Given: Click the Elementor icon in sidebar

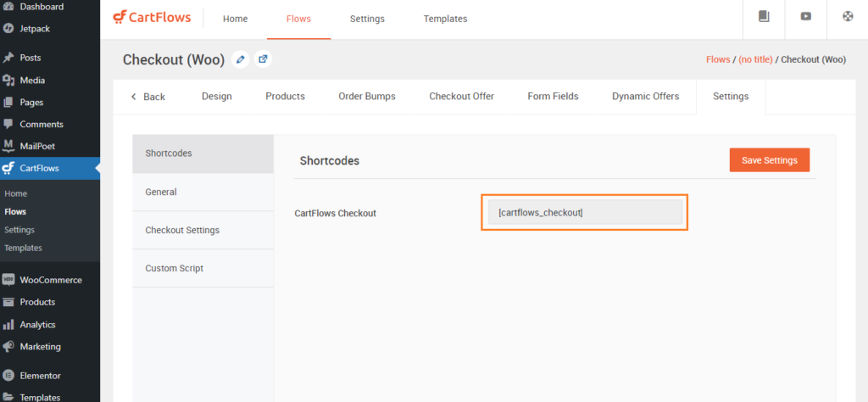Looking at the screenshot, I should pos(8,376).
